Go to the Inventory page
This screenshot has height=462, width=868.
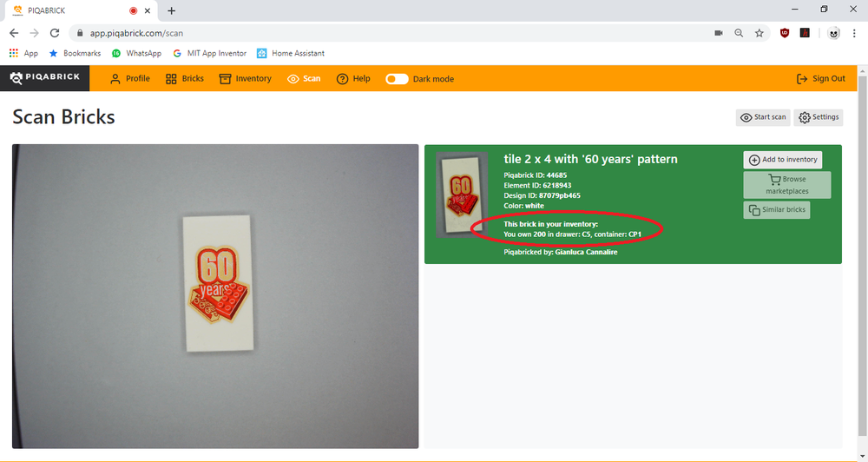click(x=246, y=79)
